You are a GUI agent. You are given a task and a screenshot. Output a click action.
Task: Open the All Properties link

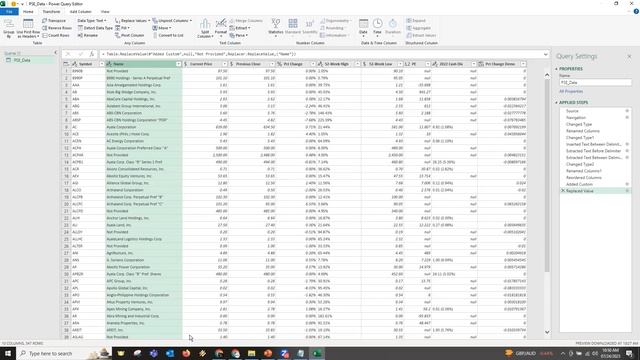click(x=571, y=91)
